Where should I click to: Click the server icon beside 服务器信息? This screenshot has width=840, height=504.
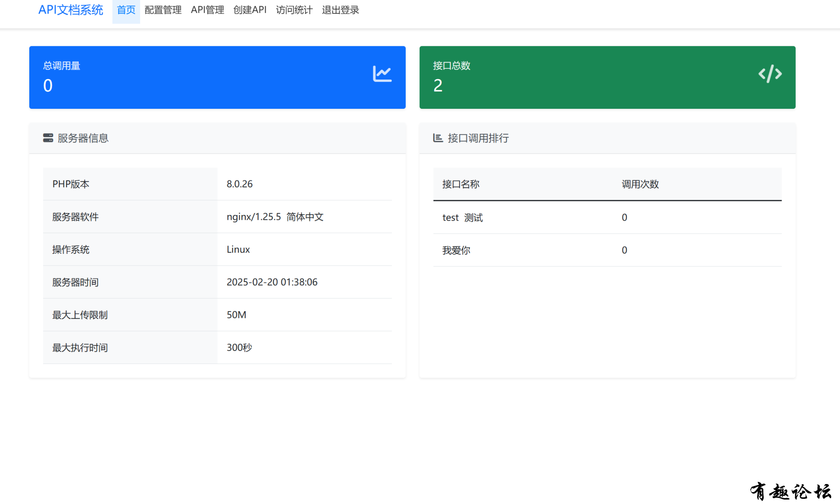pos(48,138)
